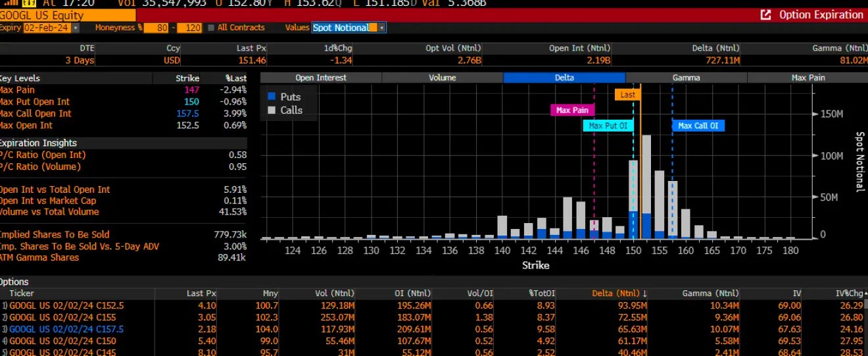Sort by Vol/OI column header

(x=480, y=293)
